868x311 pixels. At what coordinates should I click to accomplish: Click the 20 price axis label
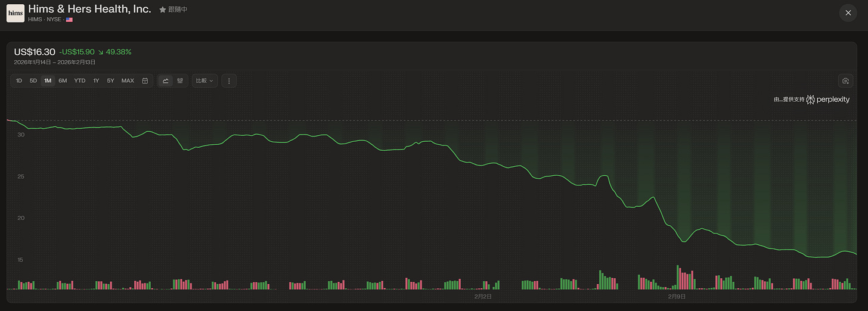[x=21, y=218]
